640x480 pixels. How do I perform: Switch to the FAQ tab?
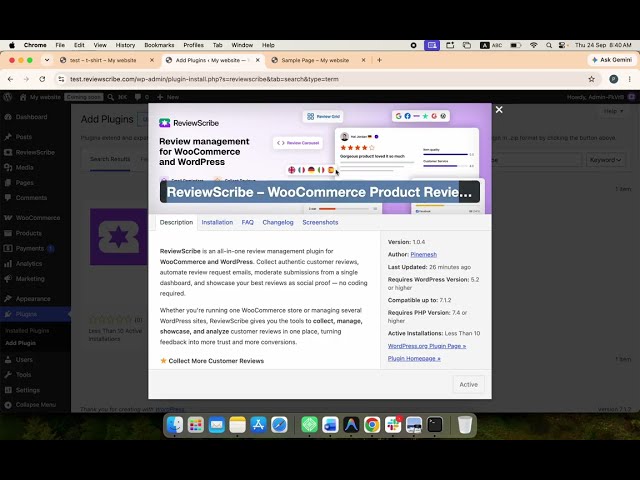(x=247, y=222)
